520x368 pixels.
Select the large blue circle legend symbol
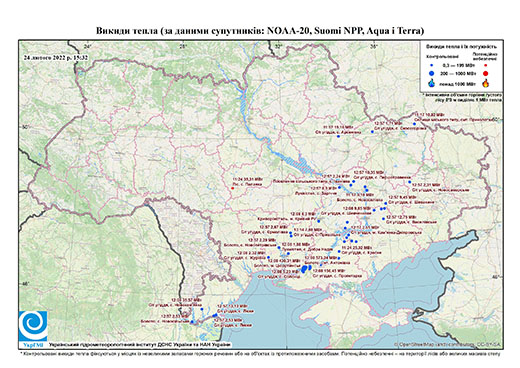pos(432,73)
